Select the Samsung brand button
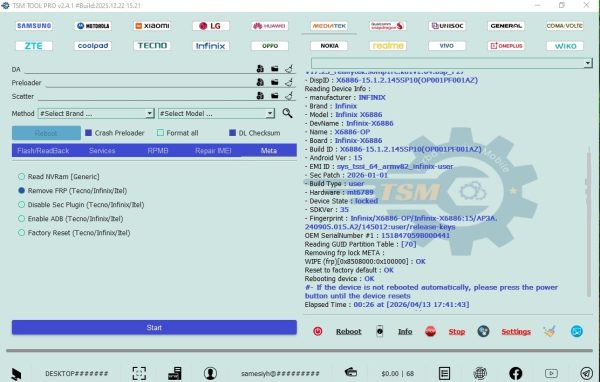This screenshot has width=600, height=382. click(x=34, y=26)
